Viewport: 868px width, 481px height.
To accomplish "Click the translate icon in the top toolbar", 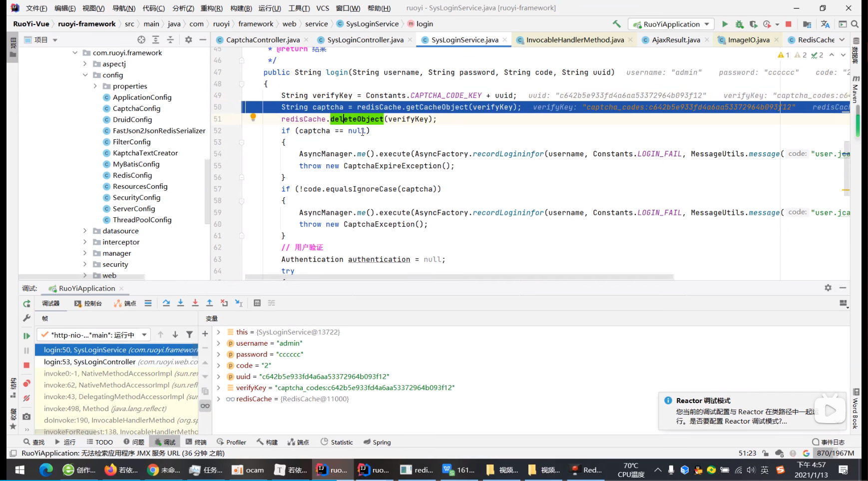I will [825, 24].
